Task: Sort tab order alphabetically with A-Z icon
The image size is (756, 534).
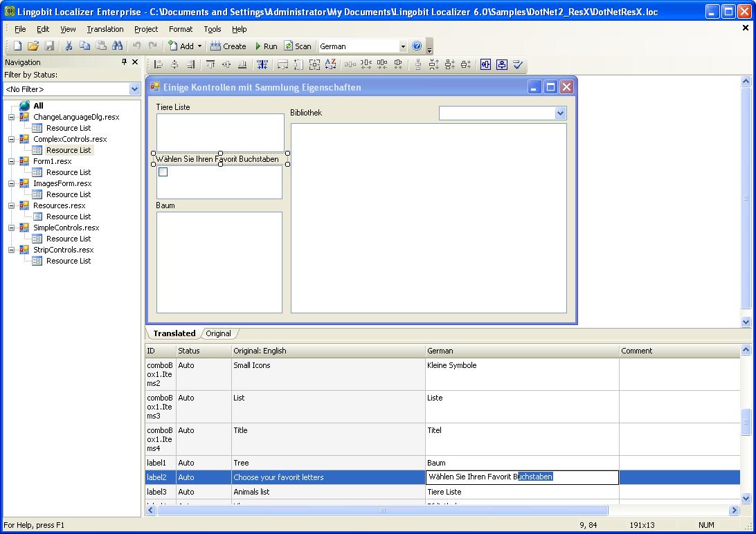Action: coord(330,64)
